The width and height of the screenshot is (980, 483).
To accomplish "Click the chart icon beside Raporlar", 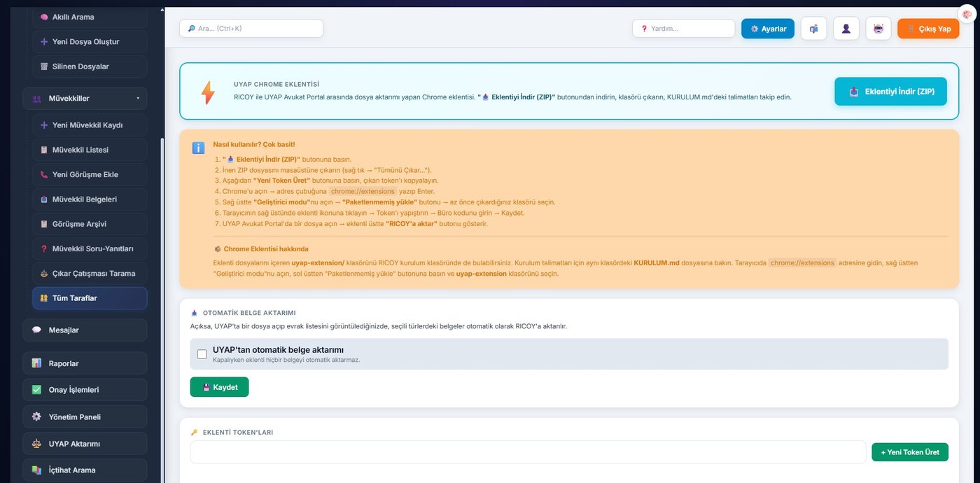I will point(36,363).
